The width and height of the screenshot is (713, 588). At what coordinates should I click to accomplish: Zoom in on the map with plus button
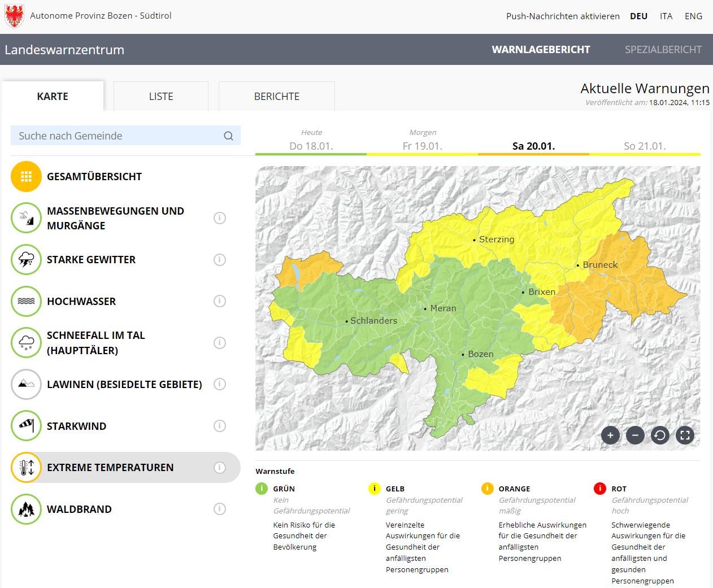point(610,435)
